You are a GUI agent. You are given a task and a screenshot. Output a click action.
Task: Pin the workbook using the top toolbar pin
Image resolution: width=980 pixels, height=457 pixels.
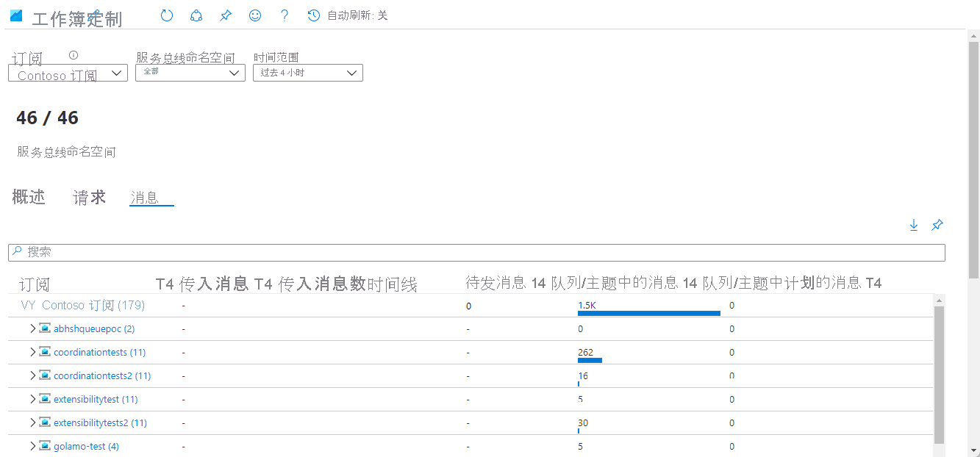[226, 15]
